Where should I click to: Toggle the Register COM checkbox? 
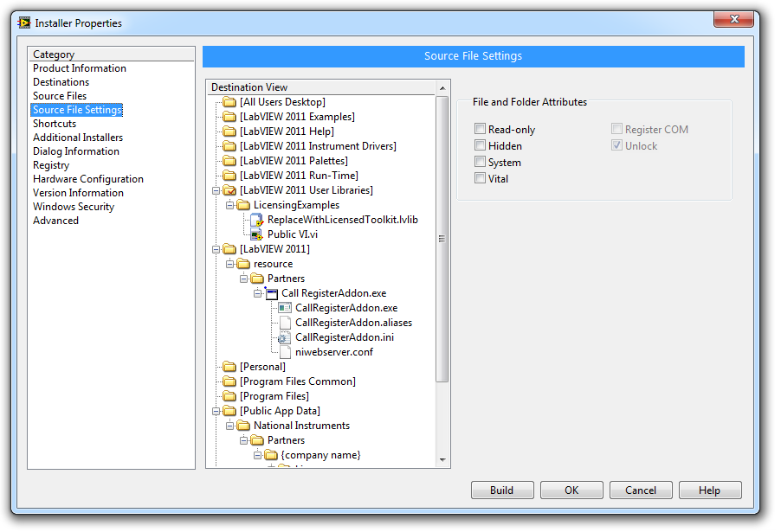617,130
